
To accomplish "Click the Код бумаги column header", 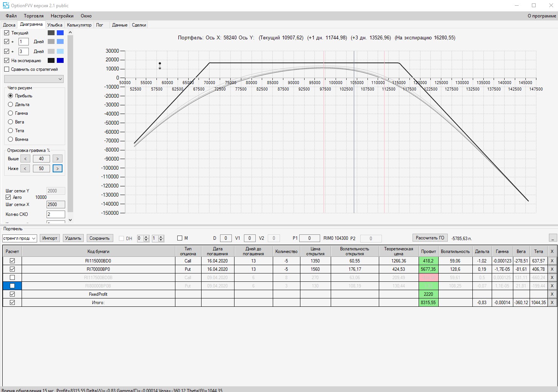I will click(x=98, y=251).
